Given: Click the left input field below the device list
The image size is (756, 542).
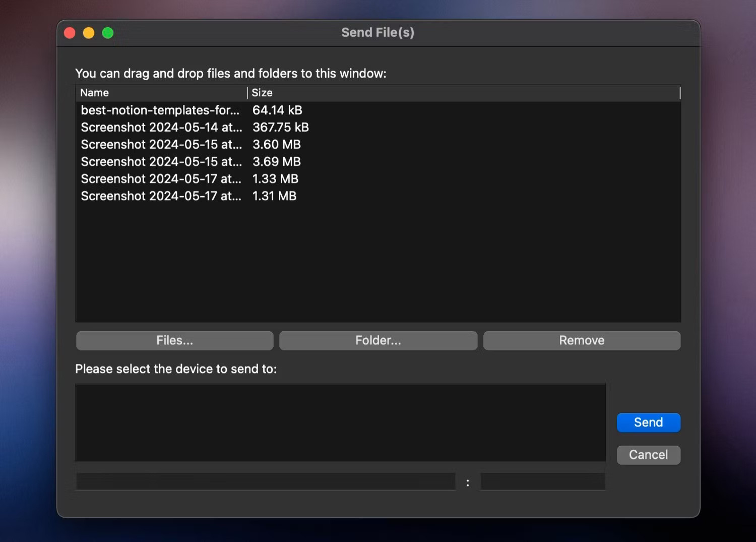Looking at the screenshot, I should [265, 481].
